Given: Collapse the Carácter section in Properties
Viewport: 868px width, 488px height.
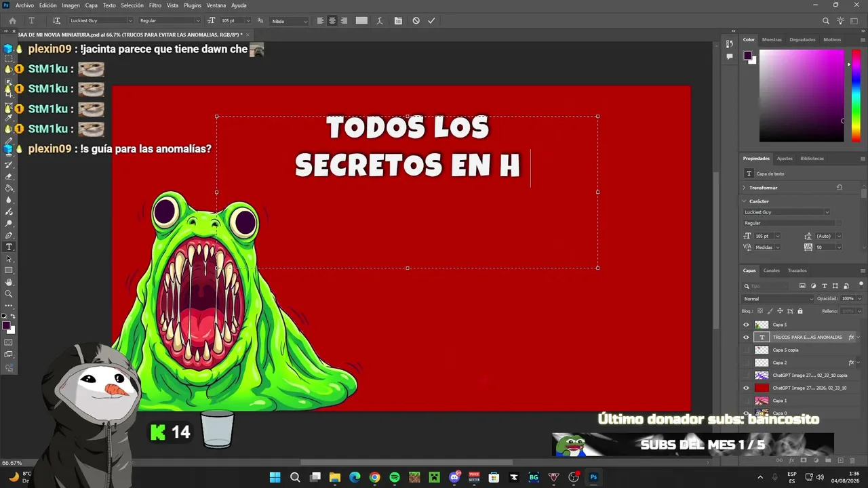Looking at the screenshot, I should tap(744, 201).
